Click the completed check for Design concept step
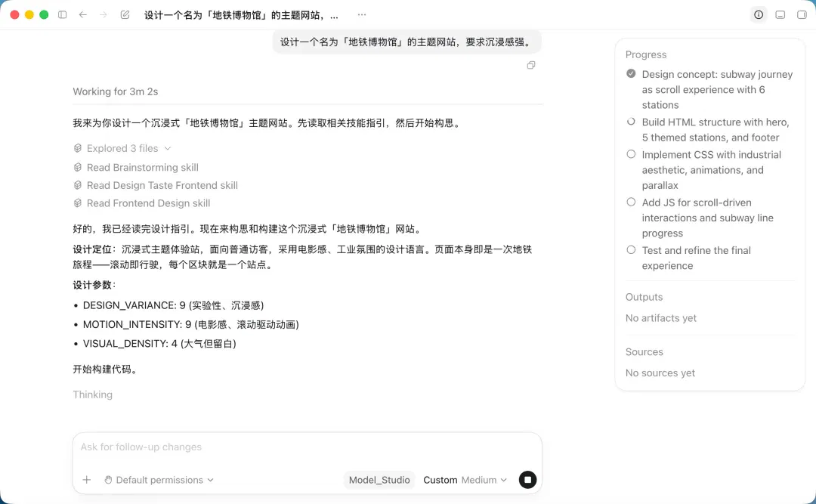816x504 pixels. [631, 73]
